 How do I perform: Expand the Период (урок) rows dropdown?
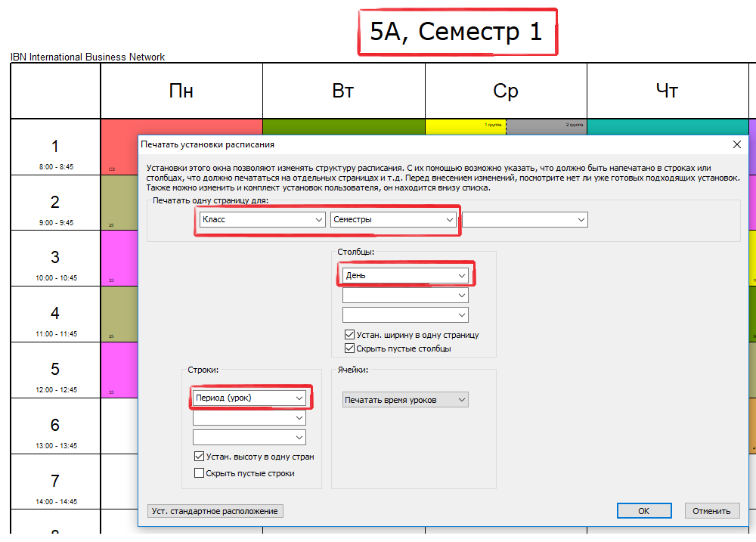pos(249,398)
